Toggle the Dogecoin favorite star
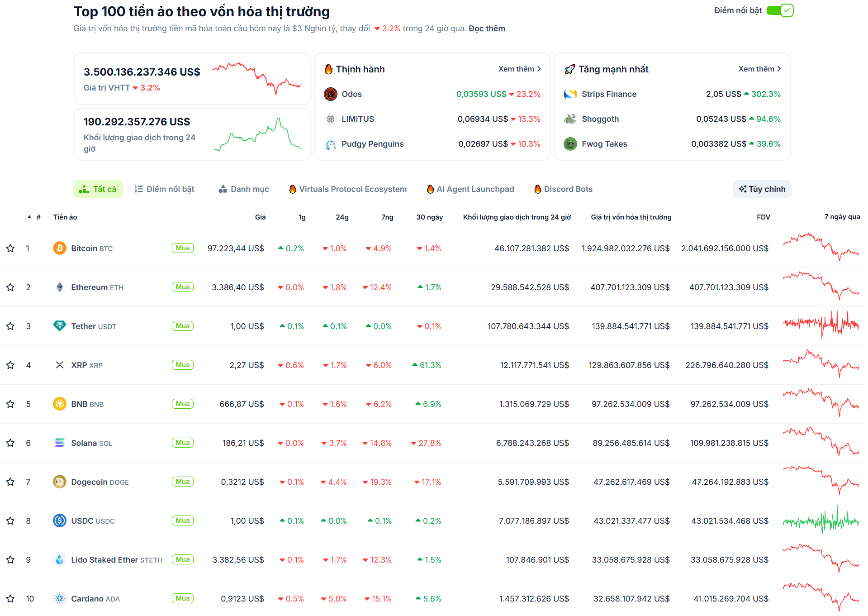 pos(10,482)
